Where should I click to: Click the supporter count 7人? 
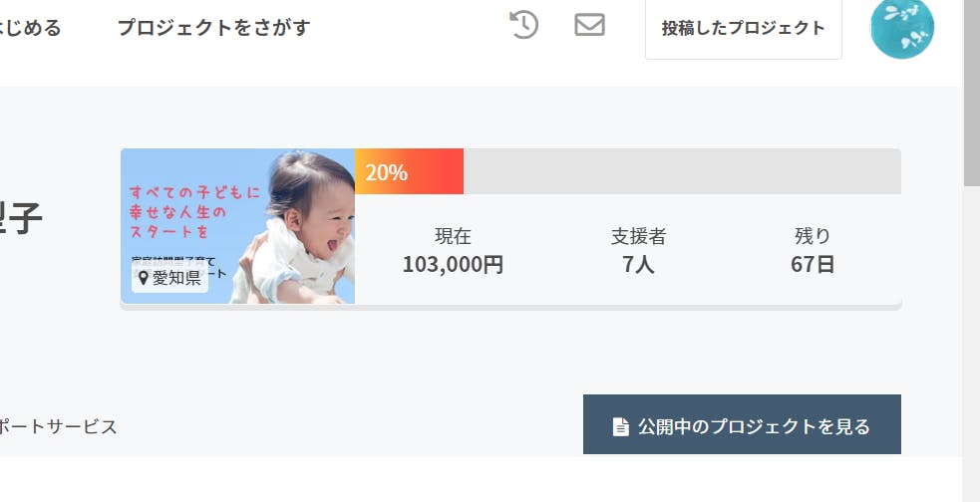click(x=638, y=265)
